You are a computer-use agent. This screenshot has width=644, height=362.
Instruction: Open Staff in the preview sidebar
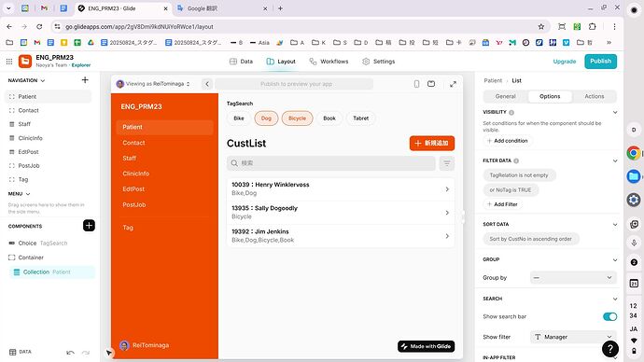(164, 158)
